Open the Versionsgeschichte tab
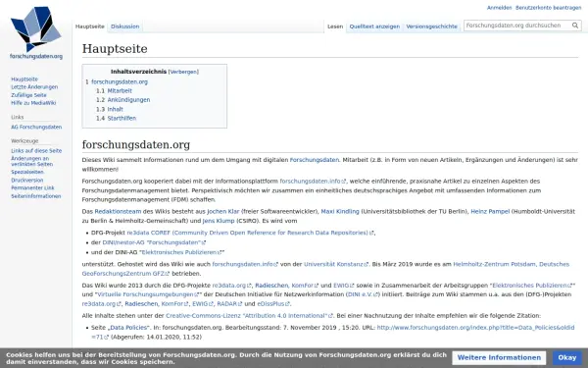588x368 pixels. pos(431,26)
